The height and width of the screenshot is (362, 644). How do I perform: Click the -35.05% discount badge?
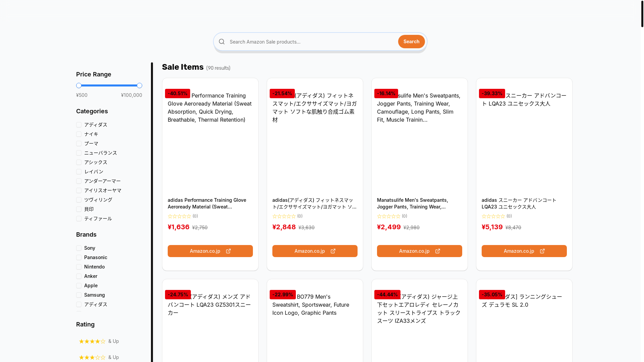click(492, 295)
